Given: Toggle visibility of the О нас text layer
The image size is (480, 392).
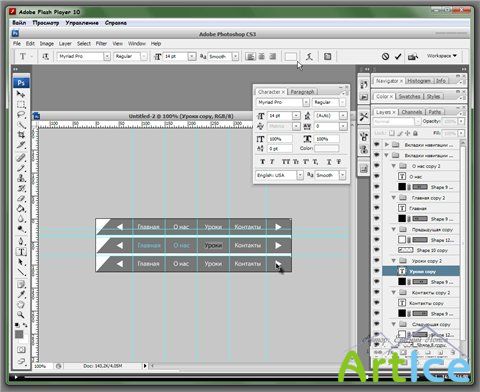Looking at the screenshot, I should 377,176.
